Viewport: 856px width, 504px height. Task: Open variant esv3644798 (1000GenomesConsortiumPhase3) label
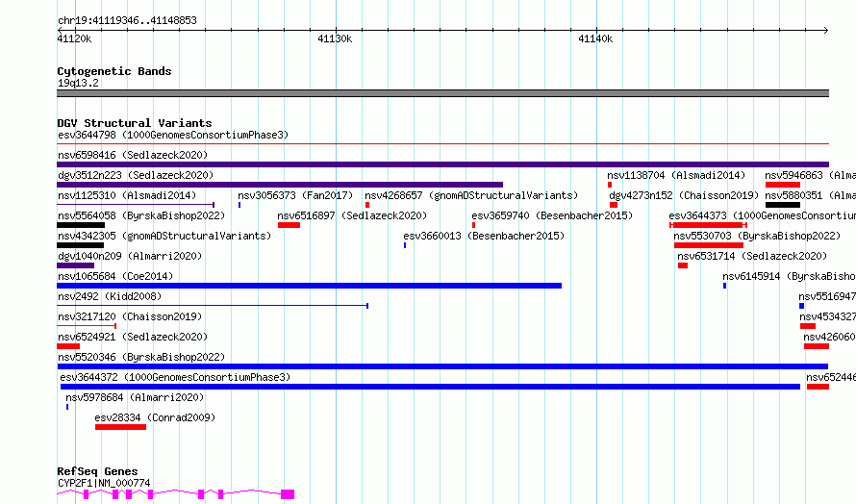click(173, 135)
